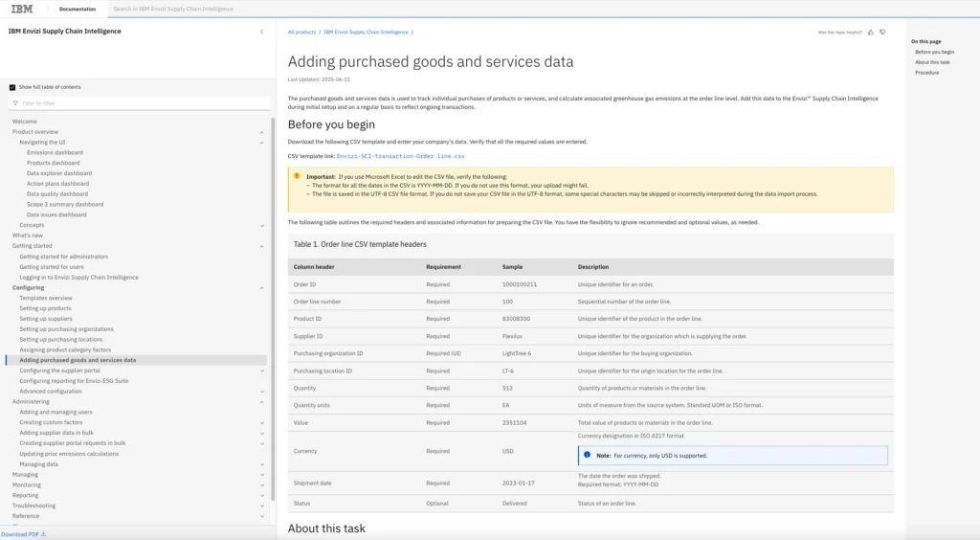Click the thumbs up helpful icon
This screenshot has width=980, height=540.
[871, 32]
